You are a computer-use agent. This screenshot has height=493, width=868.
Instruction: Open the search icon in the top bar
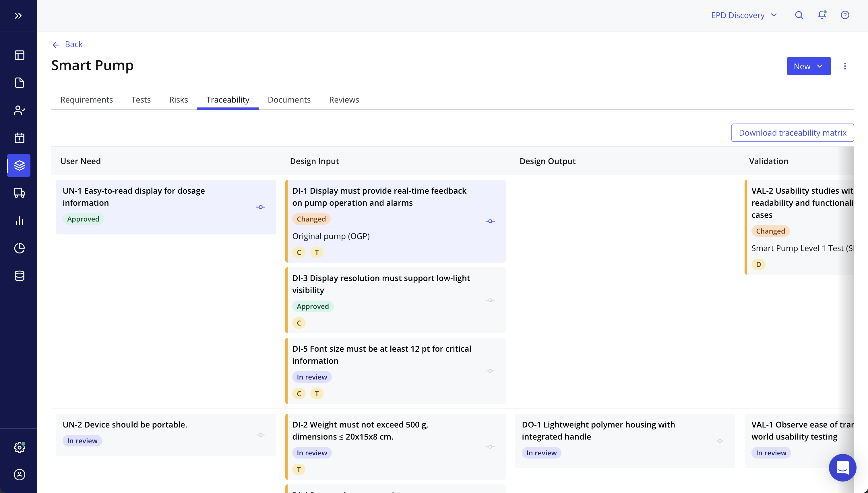click(x=799, y=15)
